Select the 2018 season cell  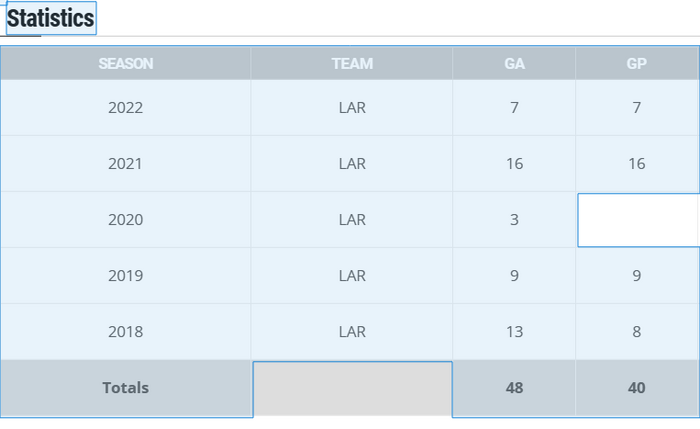point(126,332)
